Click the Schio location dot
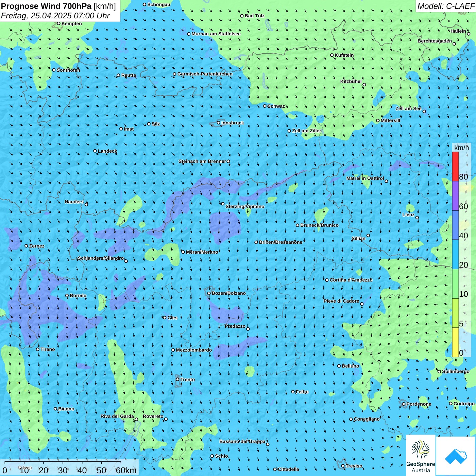Screen dimensions: 476x476 (213, 456)
